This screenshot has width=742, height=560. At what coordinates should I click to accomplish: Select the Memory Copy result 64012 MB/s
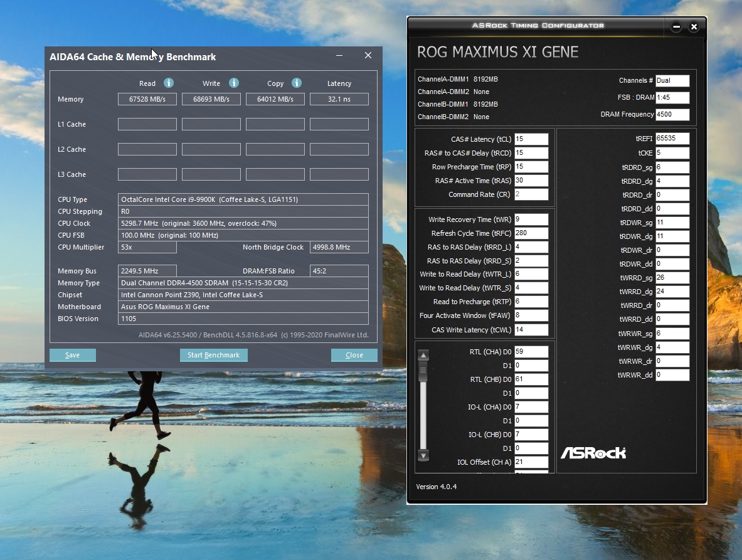click(x=275, y=99)
